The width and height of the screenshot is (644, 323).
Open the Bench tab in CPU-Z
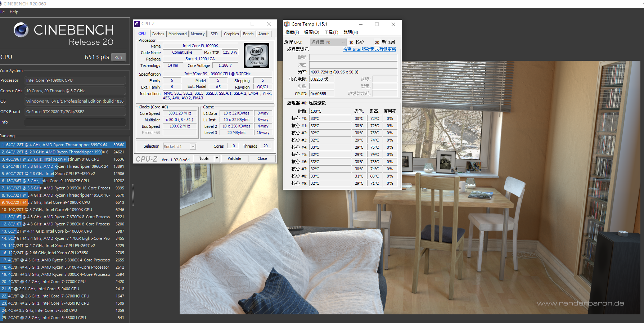248,34
